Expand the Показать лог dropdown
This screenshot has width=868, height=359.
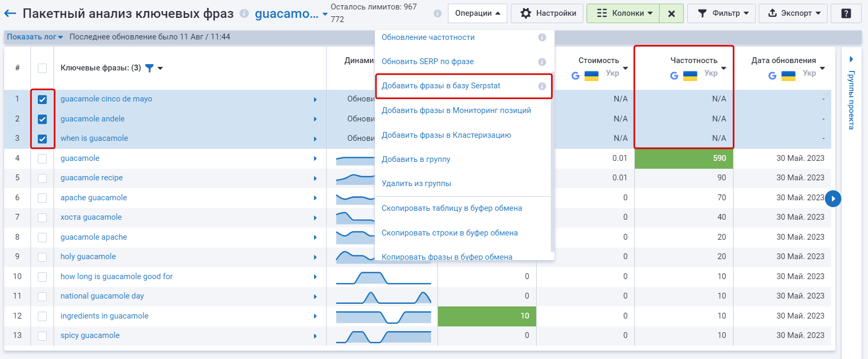[x=35, y=37]
